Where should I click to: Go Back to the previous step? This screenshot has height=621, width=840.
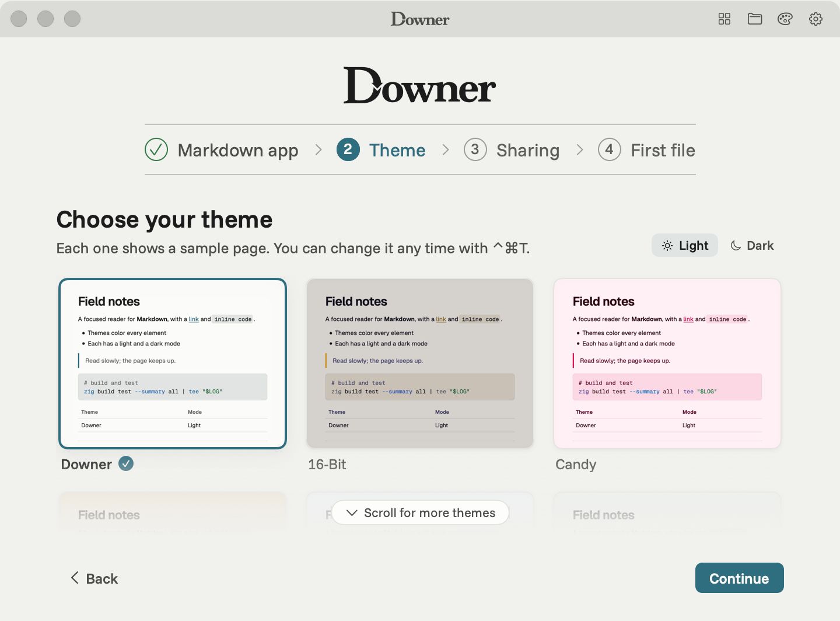pyautogui.click(x=94, y=578)
